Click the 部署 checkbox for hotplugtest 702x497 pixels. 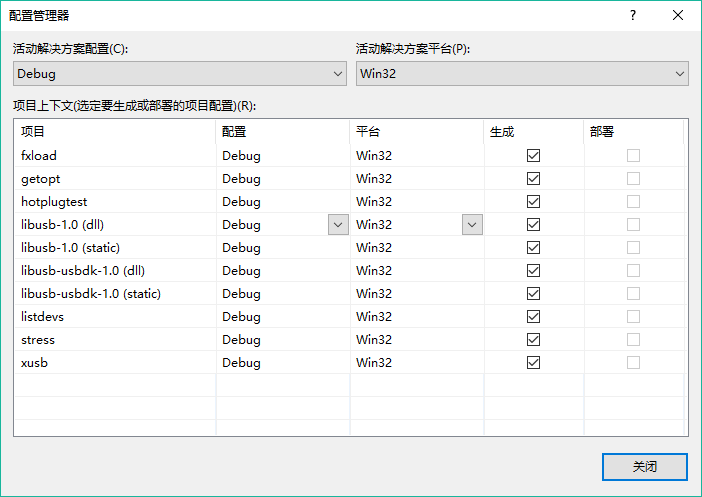[633, 202]
